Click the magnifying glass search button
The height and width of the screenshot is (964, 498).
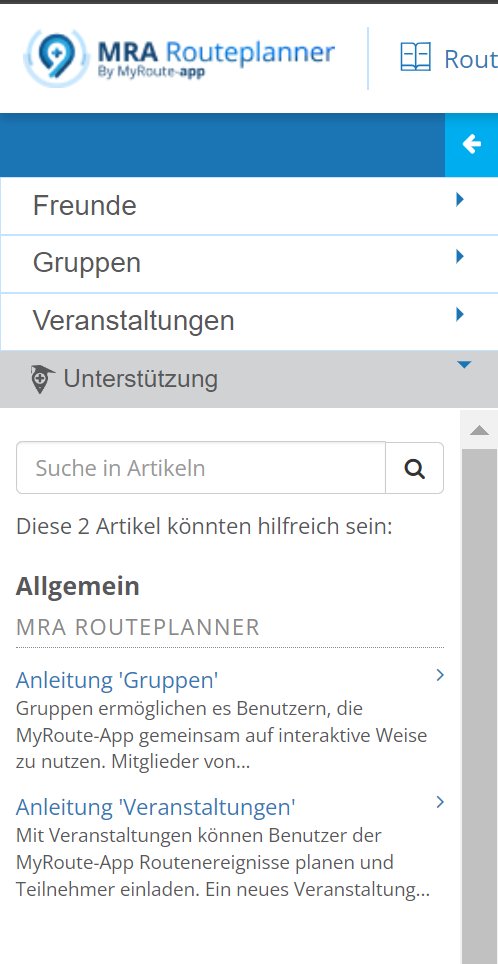pos(414,468)
